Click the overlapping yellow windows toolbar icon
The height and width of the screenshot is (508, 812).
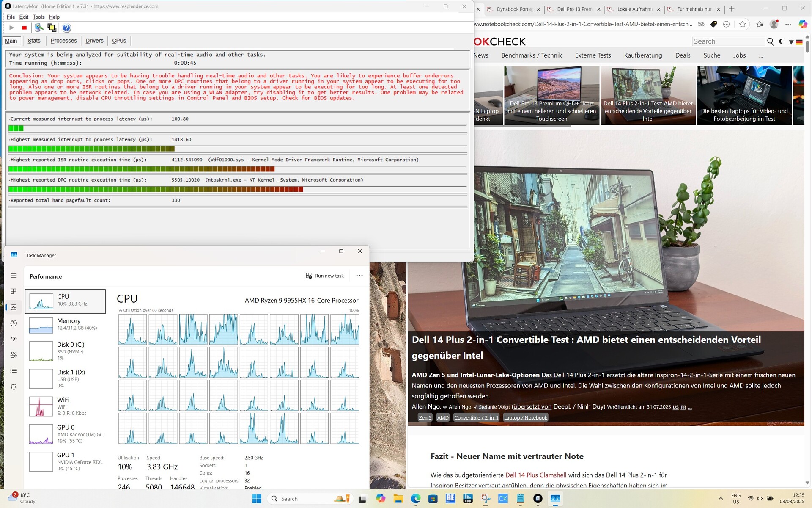coord(52,28)
